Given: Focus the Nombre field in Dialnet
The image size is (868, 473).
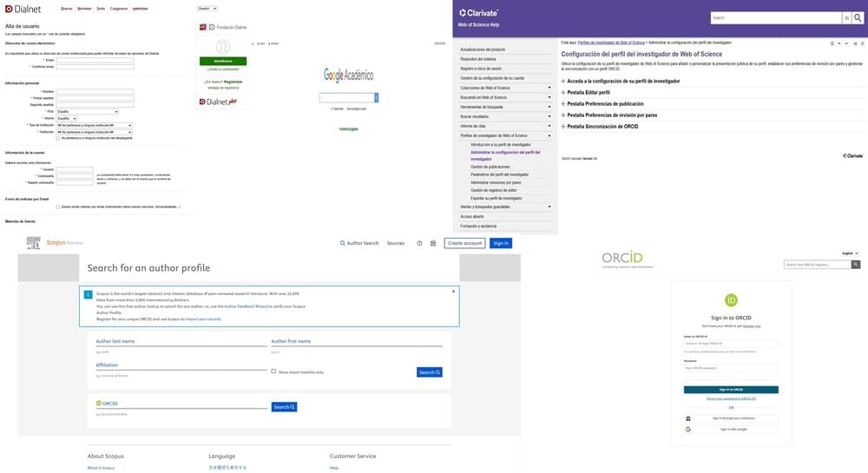Looking at the screenshot, I should click(x=95, y=91).
